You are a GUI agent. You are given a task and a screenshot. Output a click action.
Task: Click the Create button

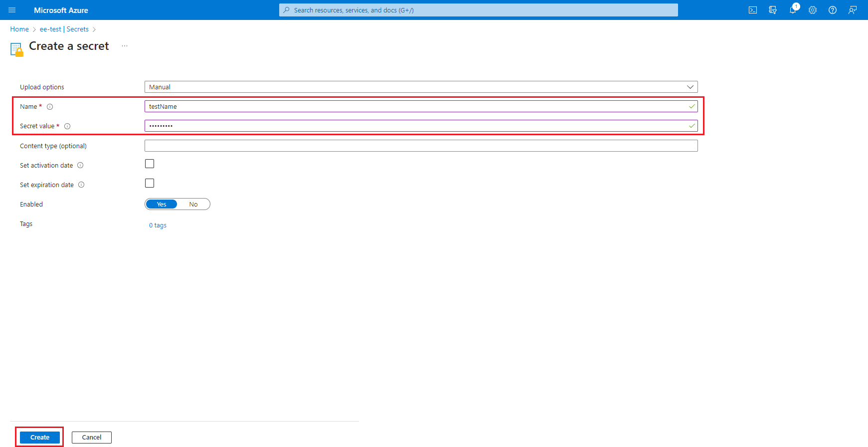point(40,438)
